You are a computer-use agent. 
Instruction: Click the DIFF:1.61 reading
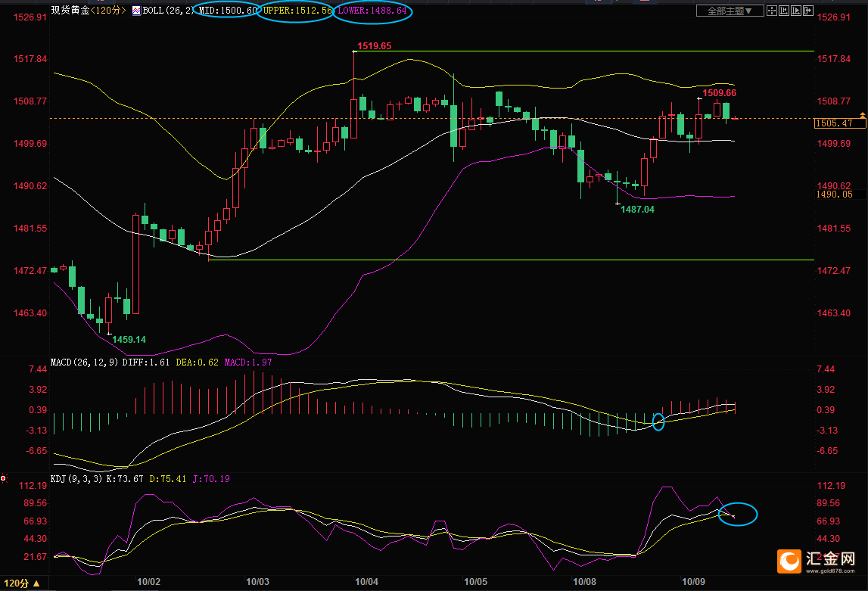[x=145, y=362]
